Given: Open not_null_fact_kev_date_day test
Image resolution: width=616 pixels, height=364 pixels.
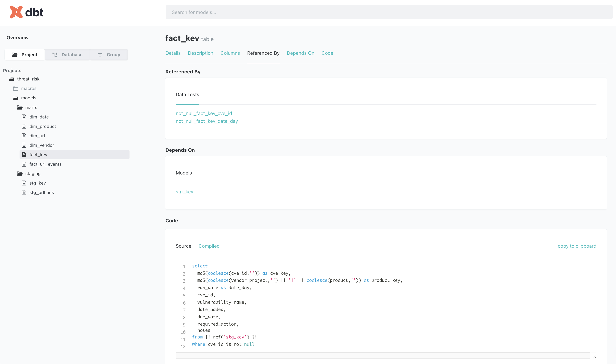Looking at the screenshot, I should click(x=207, y=121).
